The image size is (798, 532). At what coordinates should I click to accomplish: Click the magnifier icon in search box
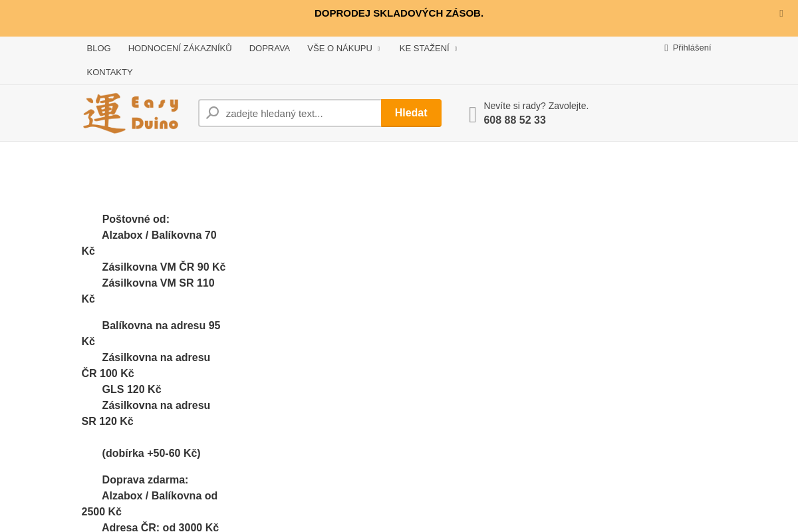[213, 113]
